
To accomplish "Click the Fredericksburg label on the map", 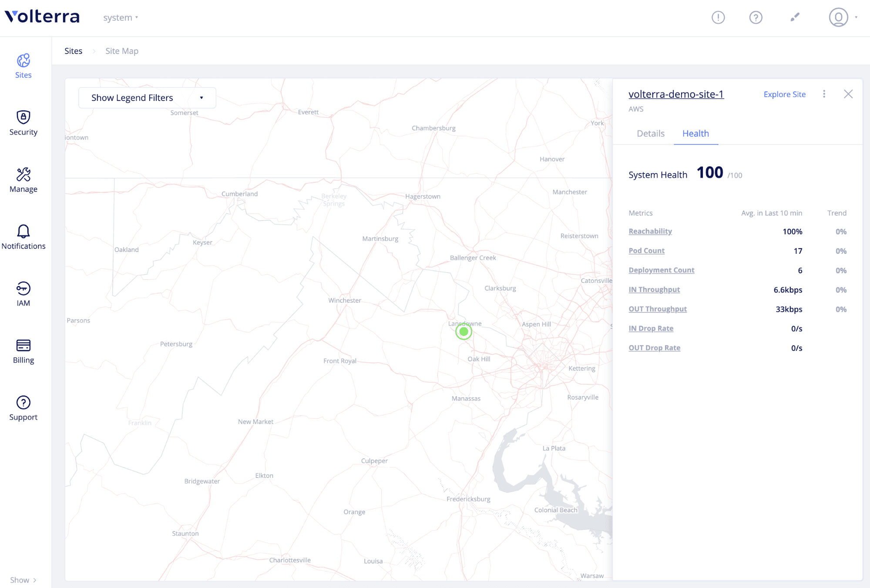I will pos(468,499).
